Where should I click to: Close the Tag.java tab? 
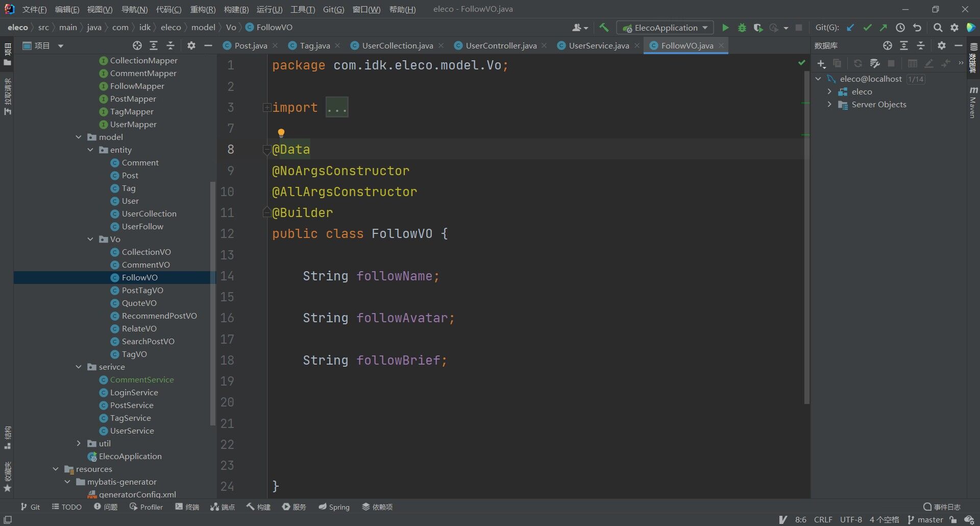click(x=337, y=45)
